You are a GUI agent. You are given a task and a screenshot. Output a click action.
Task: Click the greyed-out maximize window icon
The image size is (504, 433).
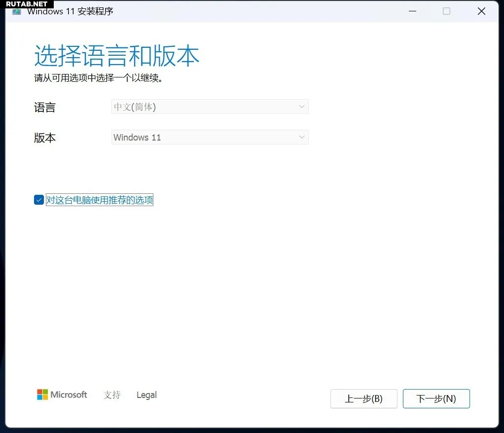pos(446,11)
